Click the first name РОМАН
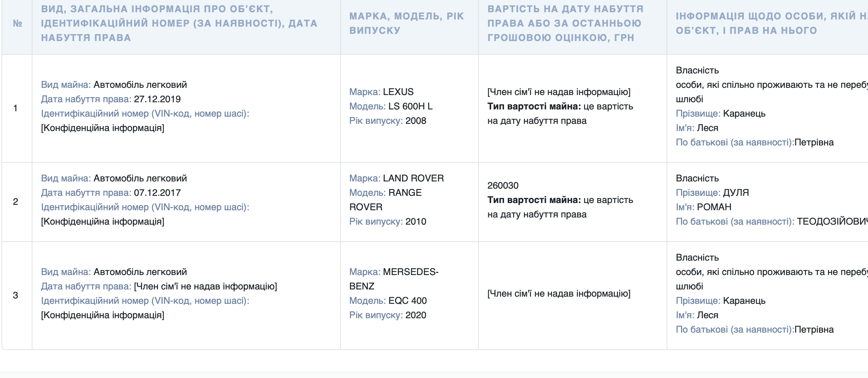 pyautogui.click(x=714, y=207)
